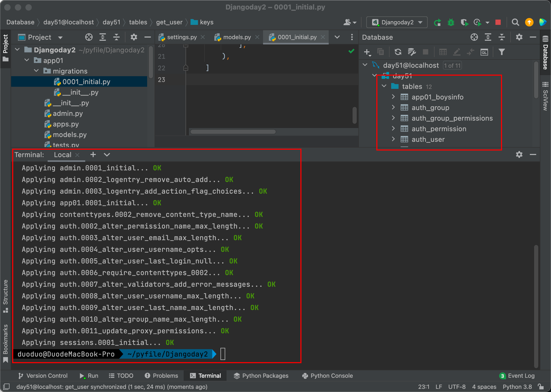Collapse the Djangoday2 project root
The image size is (551, 392).
tap(17, 50)
